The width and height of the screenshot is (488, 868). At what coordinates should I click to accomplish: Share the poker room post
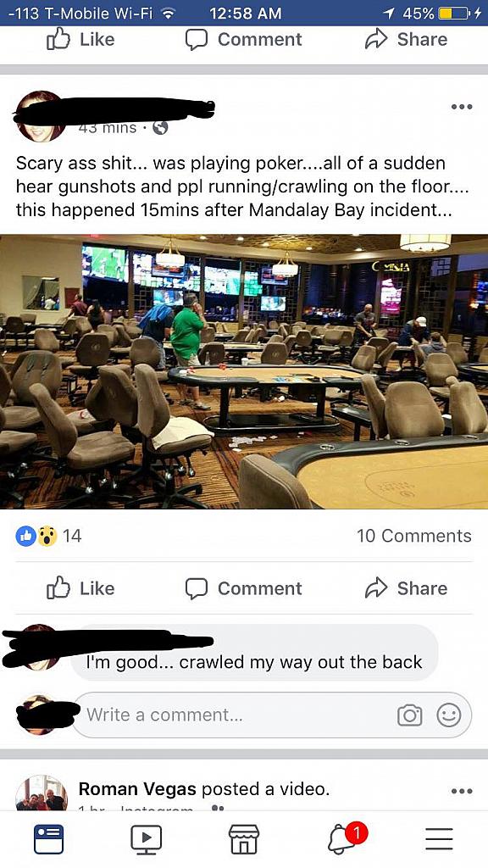[406, 588]
